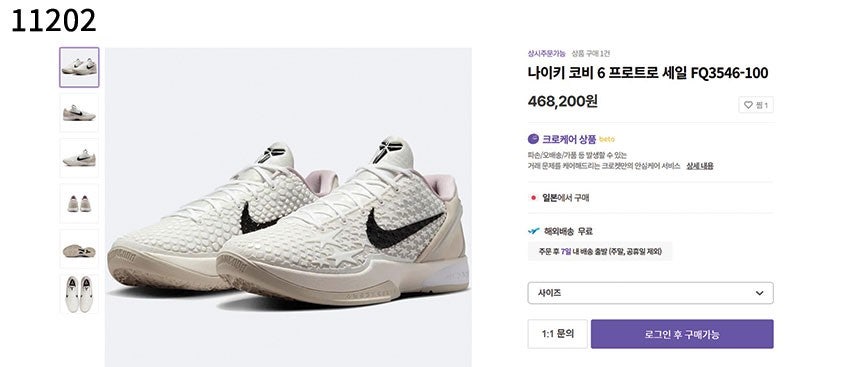Click the red dot next to 일본에서 구매
The height and width of the screenshot is (367, 860).
pyautogui.click(x=533, y=197)
